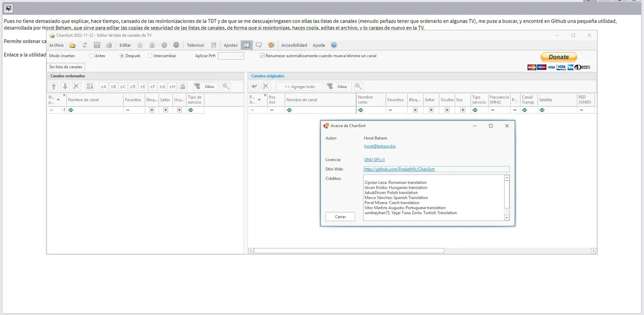Click the save diskette icon in the toolbar

click(97, 45)
